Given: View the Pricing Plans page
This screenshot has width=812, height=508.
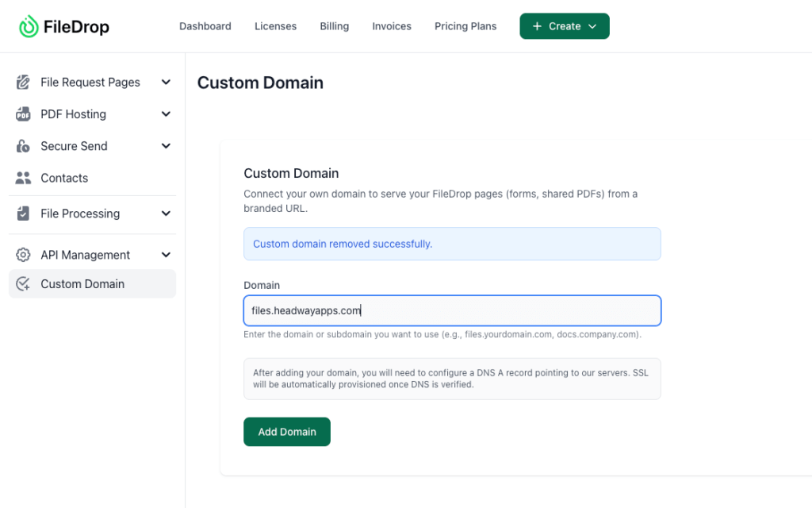Looking at the screenshot, I should (x=465, y=25).
